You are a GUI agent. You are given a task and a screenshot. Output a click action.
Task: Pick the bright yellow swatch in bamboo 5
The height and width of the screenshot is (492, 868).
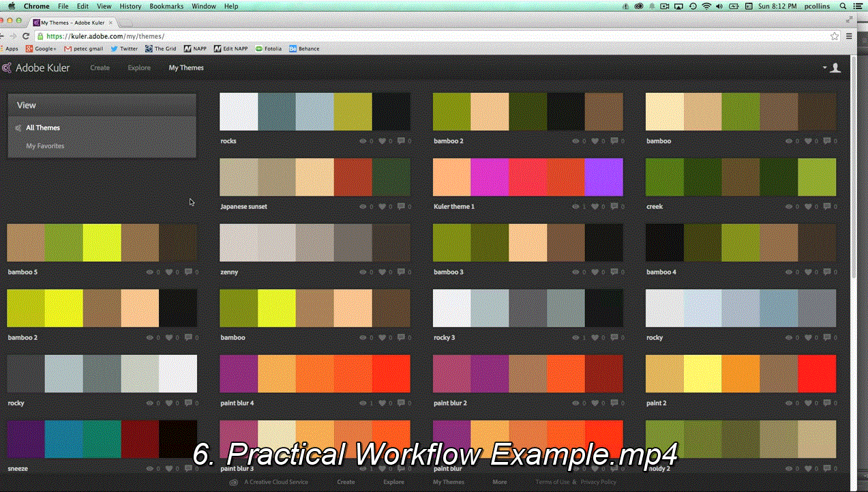click(102, 243)
